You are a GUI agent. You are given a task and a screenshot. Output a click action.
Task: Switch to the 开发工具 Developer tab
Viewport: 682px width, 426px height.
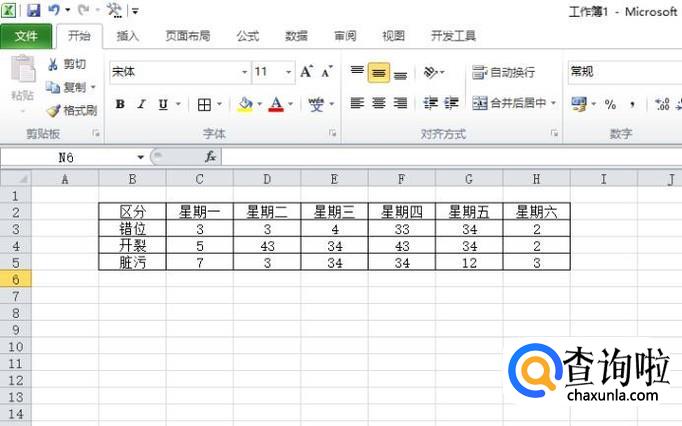click(453, 36)
